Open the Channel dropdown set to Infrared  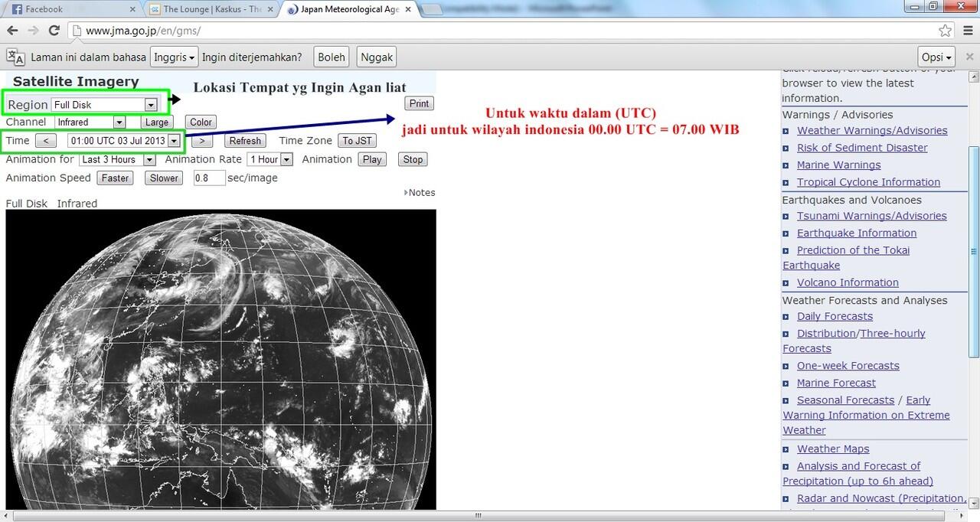click(90, 122)
